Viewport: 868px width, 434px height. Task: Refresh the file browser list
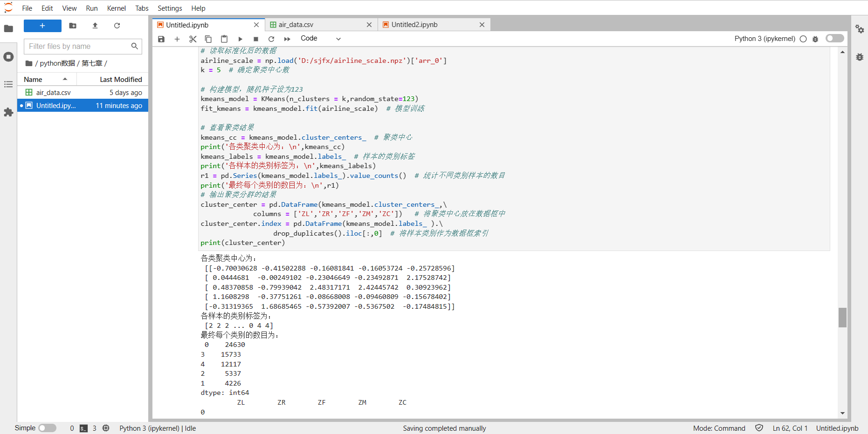click(x=117, y=26)
